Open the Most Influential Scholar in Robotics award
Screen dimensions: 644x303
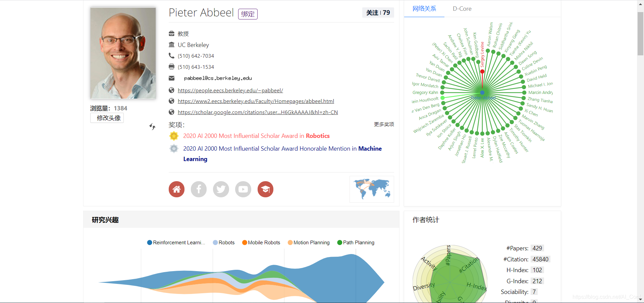tap(256, 136)
